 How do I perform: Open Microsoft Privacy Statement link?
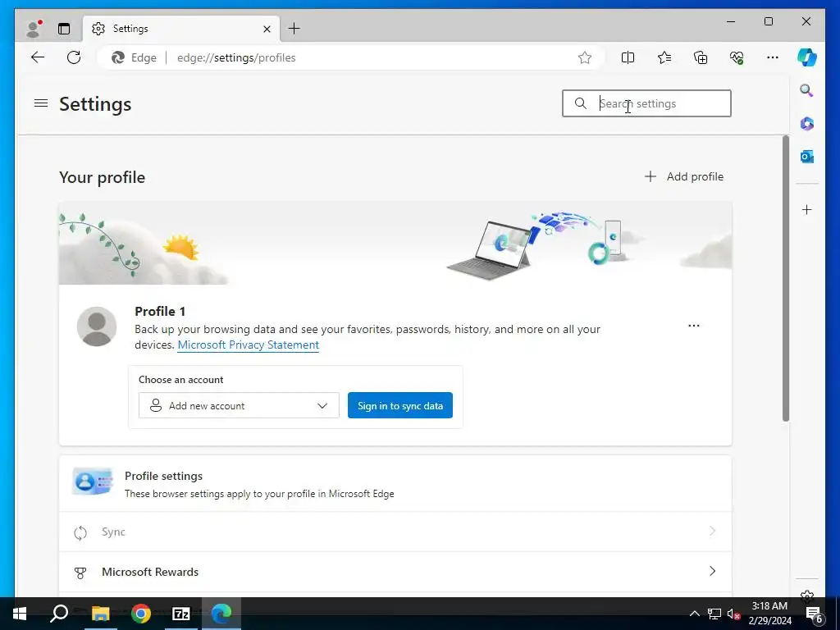coord(248,345)
